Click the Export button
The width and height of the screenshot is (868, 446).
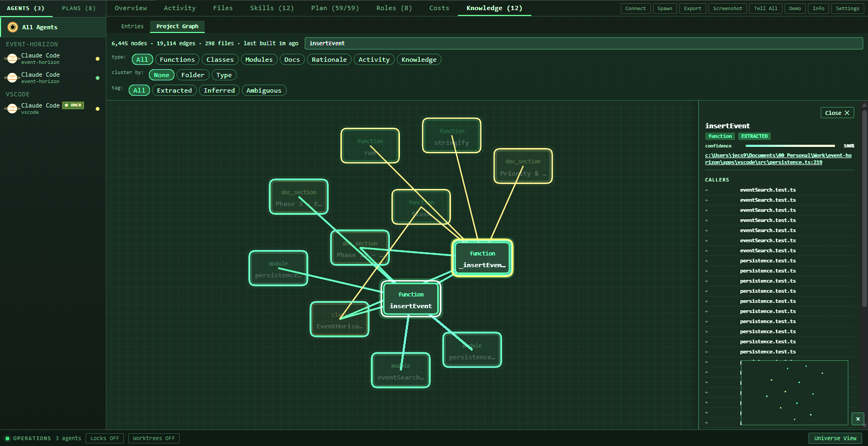point(692,9)
